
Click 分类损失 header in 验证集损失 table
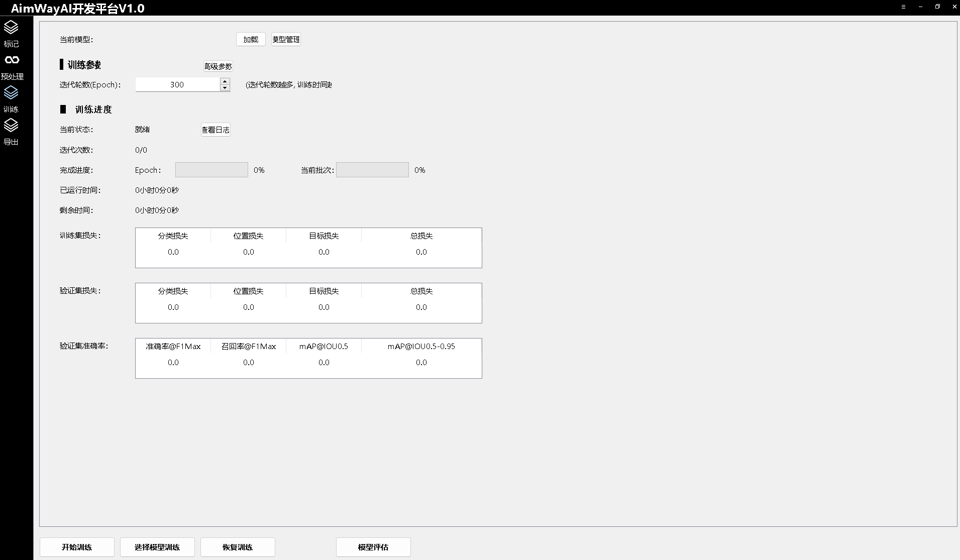pyautogui.click(x=173, y=291)
